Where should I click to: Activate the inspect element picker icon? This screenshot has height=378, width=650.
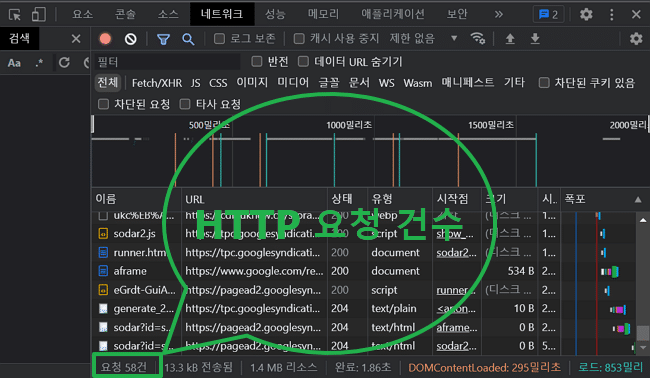click(x=15, y=15)
